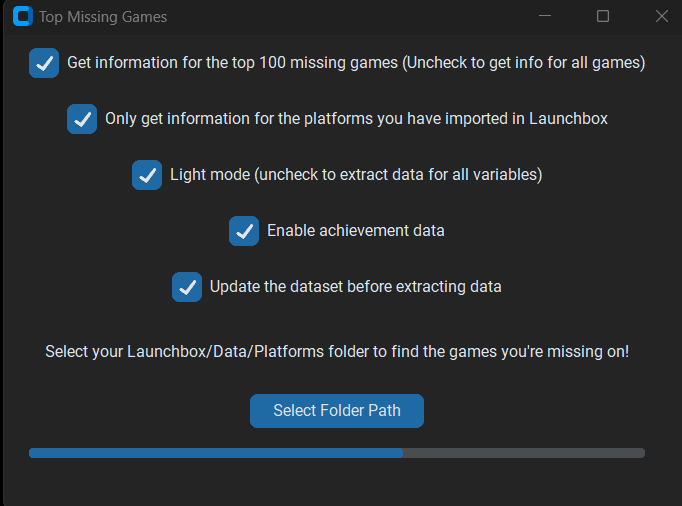Click the grey unfilled part of the progress bar
This screenshot has width=682, height=506.
(524, 453)
